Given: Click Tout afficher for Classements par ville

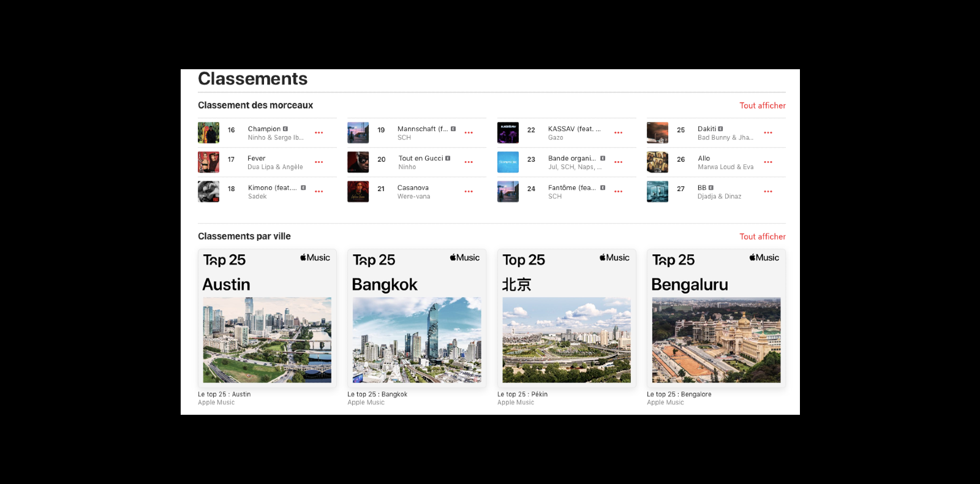Looking at the screenshot, I should click(762, 236).
